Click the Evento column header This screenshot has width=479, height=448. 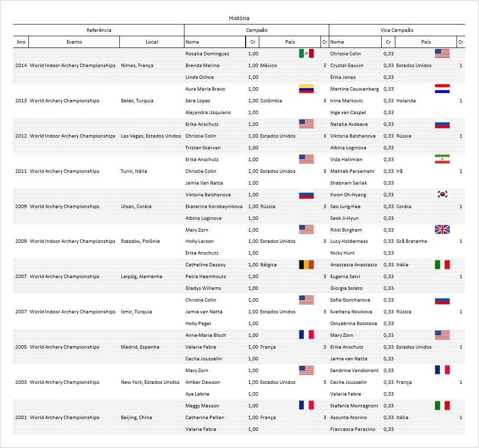tap(74, 42)
